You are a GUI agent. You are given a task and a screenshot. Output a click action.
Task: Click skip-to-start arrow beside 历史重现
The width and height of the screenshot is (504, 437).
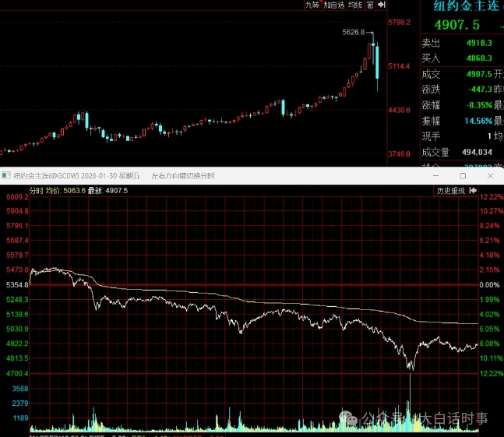[x=472, y=190]
